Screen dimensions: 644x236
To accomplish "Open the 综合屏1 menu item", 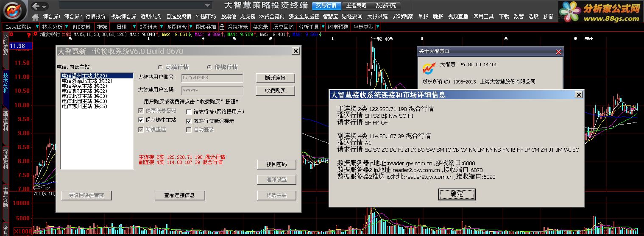I will (52, 17).
